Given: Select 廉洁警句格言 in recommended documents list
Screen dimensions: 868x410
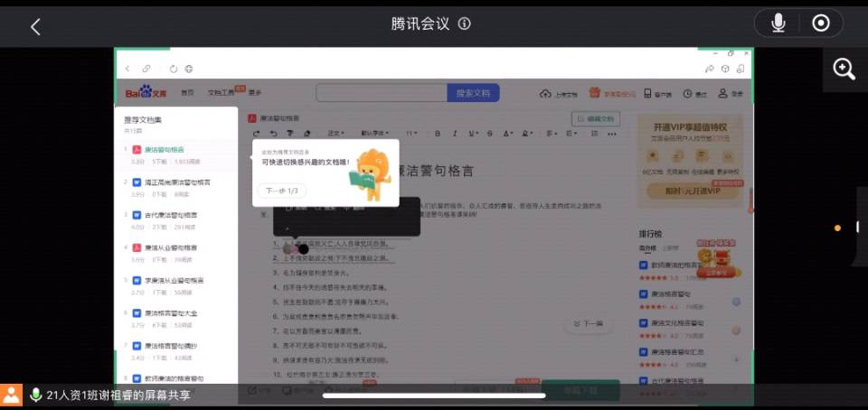Looking at the screenshot, I should coord(164,150).
